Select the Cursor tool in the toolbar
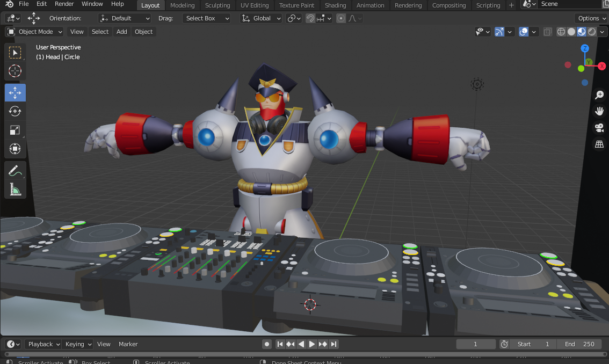The image size is (609, 364). click(15, 71)
